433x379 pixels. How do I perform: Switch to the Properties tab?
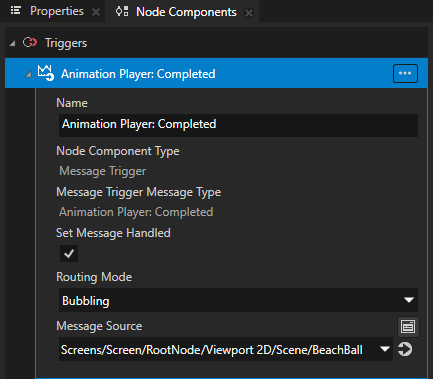(57, 11)
